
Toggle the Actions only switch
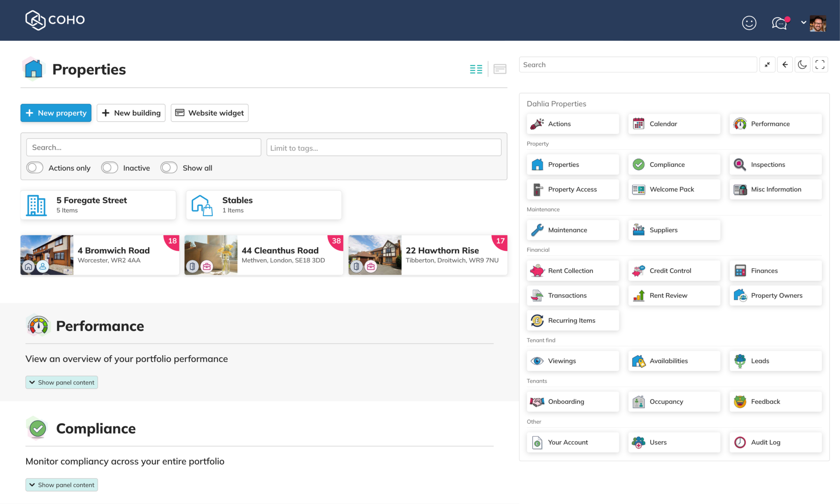click(35, 168)
